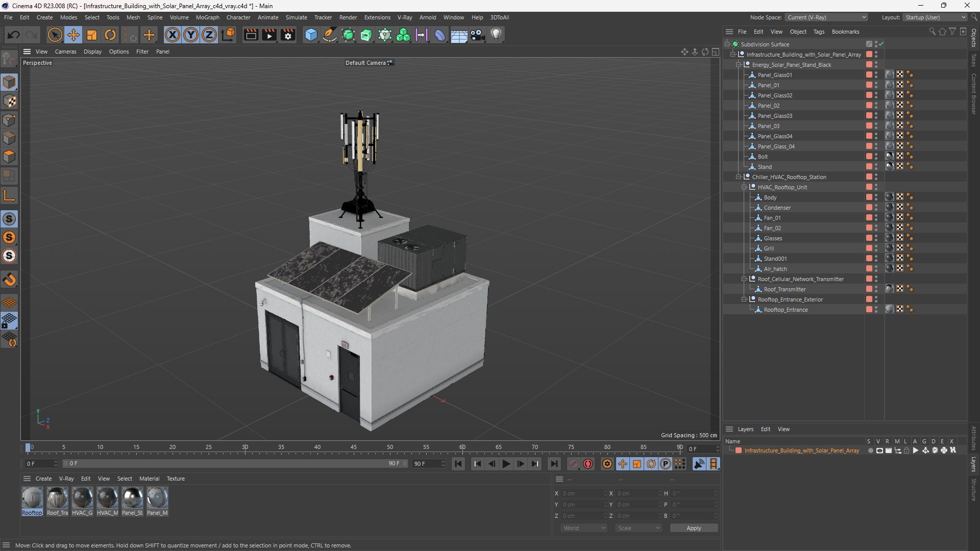Toggle visibility eye in Layers row

[x=879, y=450]
